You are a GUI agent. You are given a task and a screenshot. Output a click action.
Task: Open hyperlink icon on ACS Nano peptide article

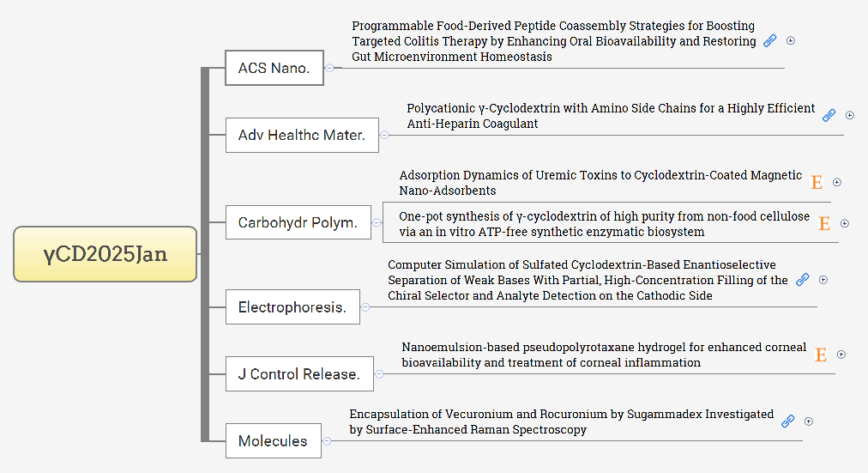pyautogui.click(x=769, y=41)
